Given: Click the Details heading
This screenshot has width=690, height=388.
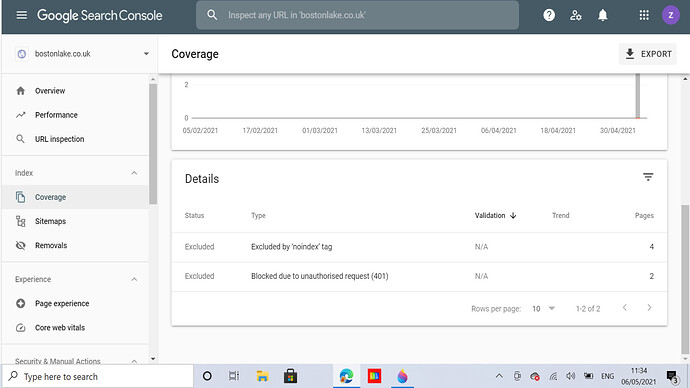Looking at the screenshot, I should tap(202, 179).
